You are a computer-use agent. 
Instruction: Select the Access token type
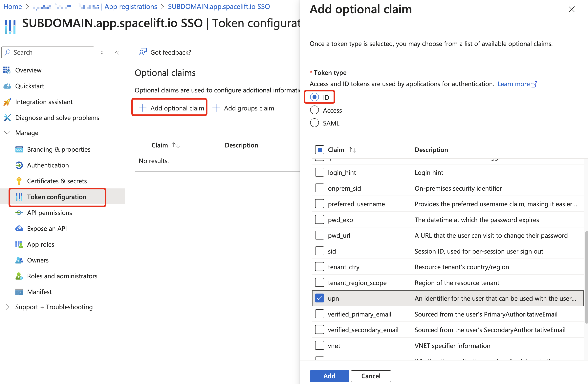pos(314,110)
